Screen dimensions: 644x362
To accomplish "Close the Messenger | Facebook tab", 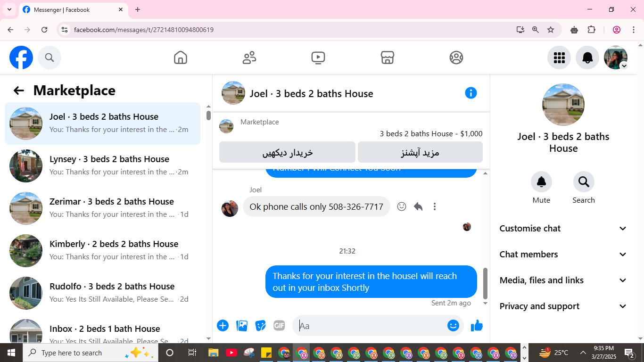I will (121, 9).
